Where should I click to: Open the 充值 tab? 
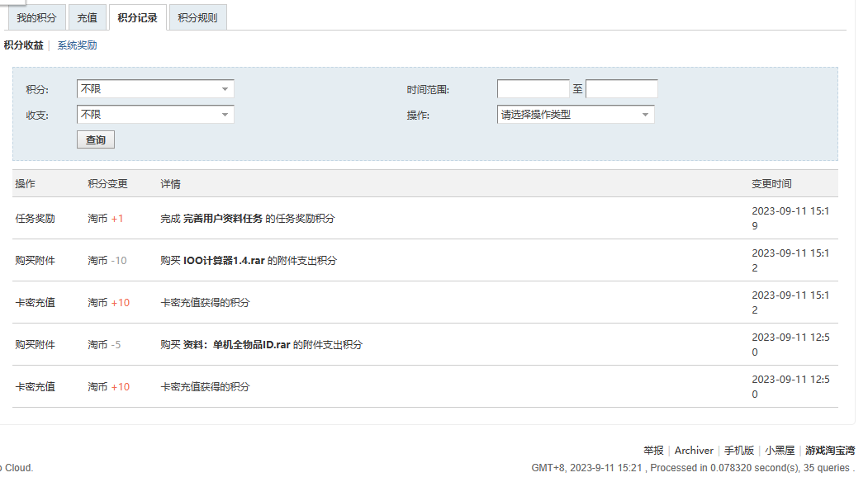[87, 17]
